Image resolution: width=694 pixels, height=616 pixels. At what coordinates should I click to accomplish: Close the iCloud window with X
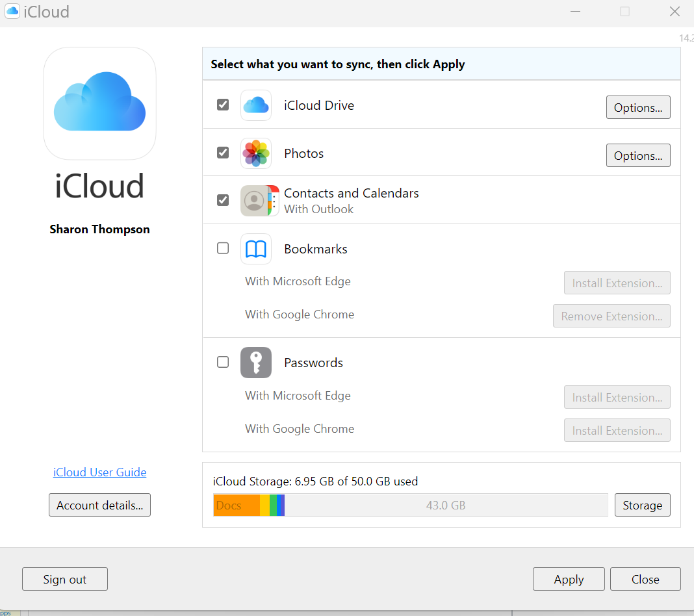coord(675,12)
